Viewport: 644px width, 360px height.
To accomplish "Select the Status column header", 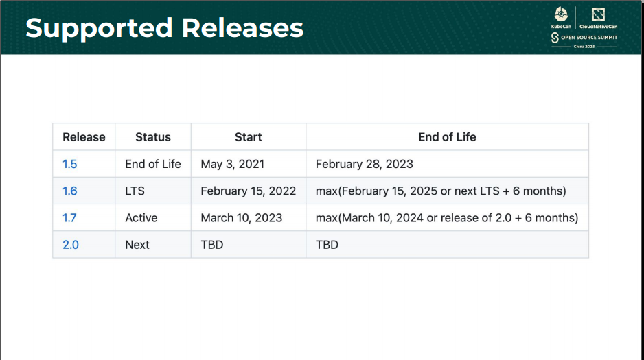I will click(153, 137).
